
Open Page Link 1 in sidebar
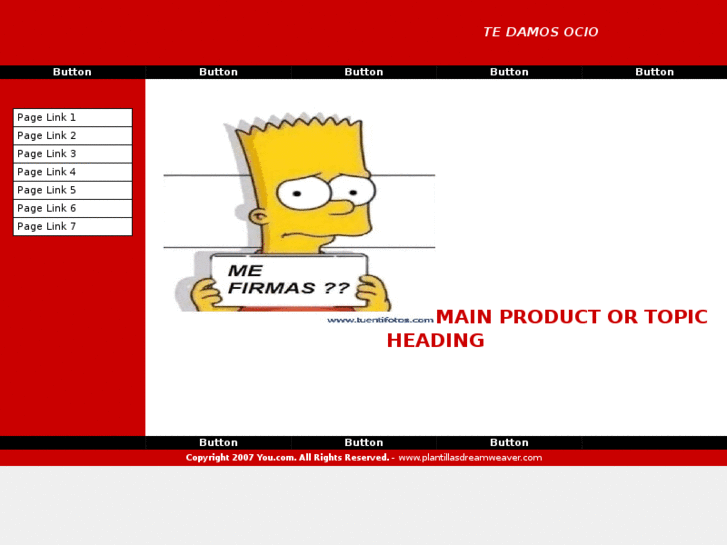(x=73, y=117)
